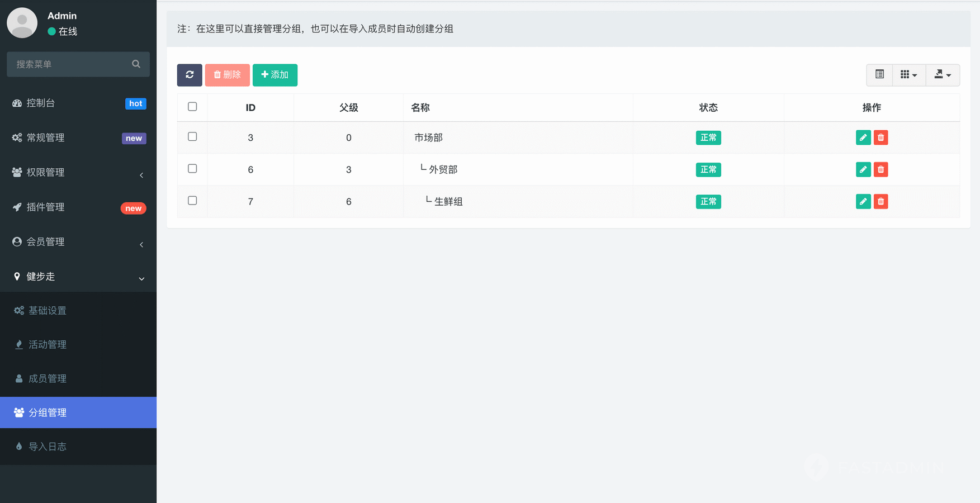Click the Admin avatar picture

click(x=22, y=23)
